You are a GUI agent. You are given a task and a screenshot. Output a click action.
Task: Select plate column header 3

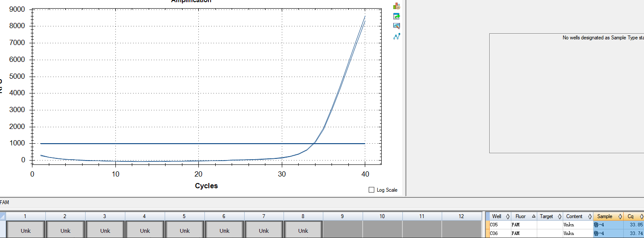point(105,216)
